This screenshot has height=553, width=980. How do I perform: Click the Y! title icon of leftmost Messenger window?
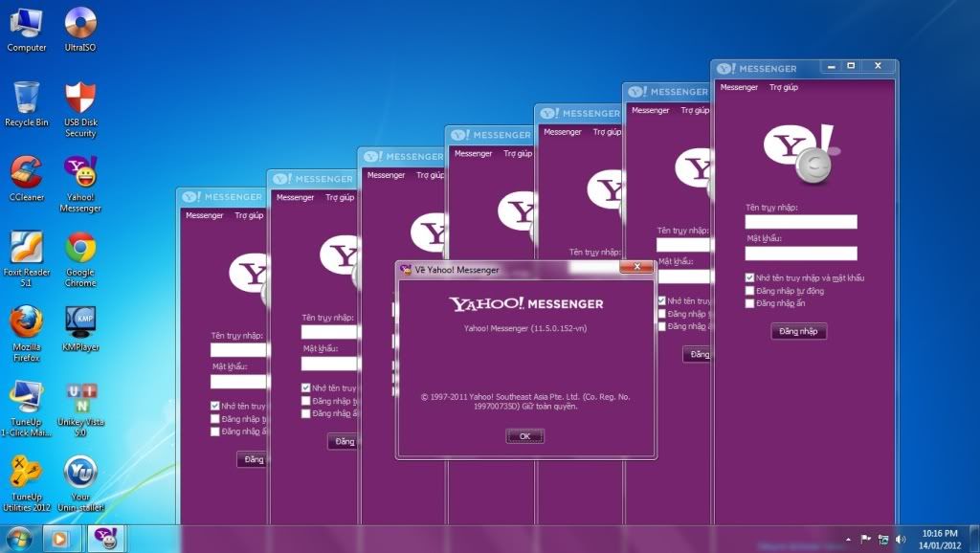click(190, 197)
